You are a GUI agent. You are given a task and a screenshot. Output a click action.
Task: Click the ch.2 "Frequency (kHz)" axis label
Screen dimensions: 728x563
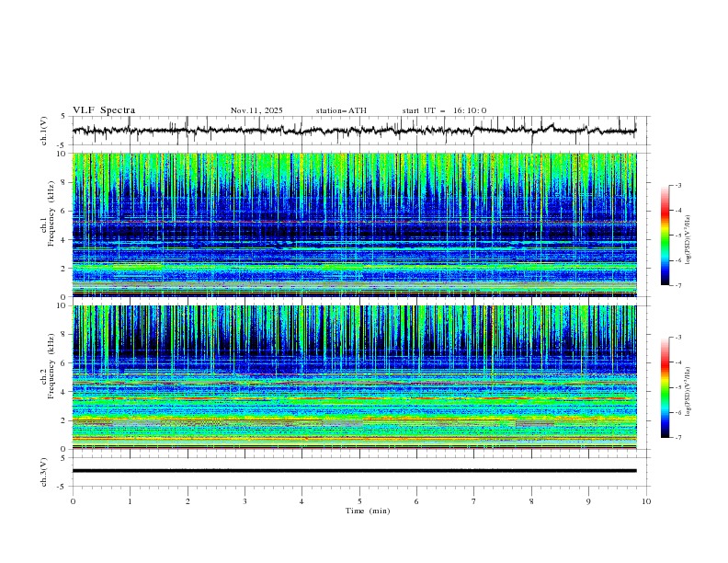click(51, 365)
